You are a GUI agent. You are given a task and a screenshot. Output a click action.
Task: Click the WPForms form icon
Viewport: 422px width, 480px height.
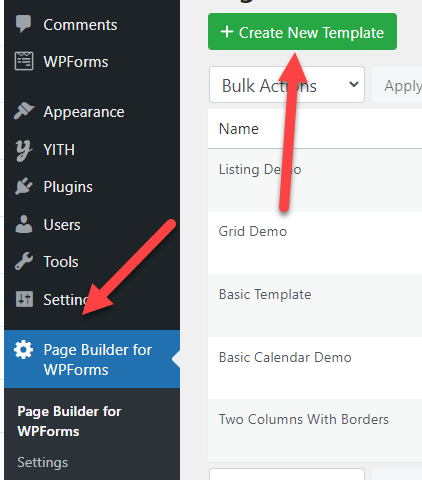pos(24,61)
